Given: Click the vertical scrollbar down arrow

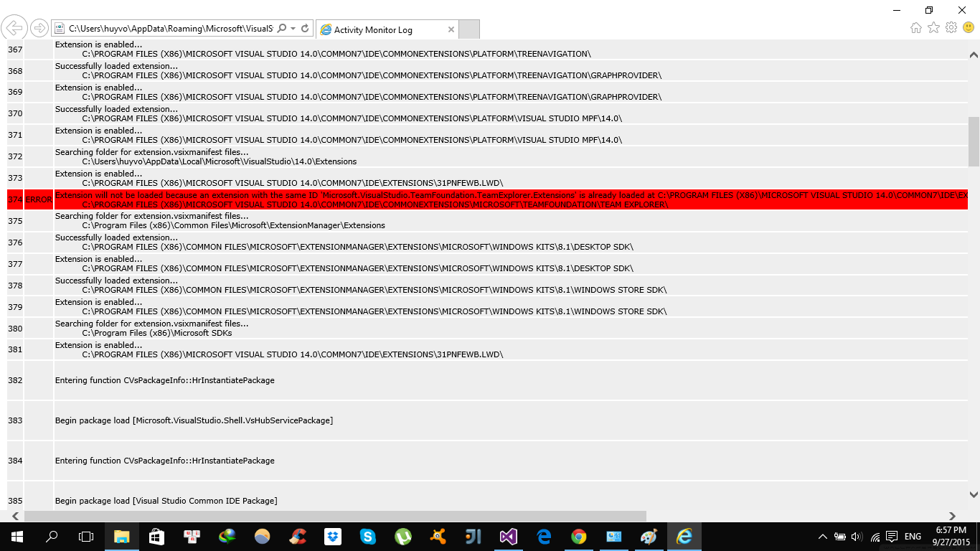Looking at the screenshot, I should coord(974,494).
